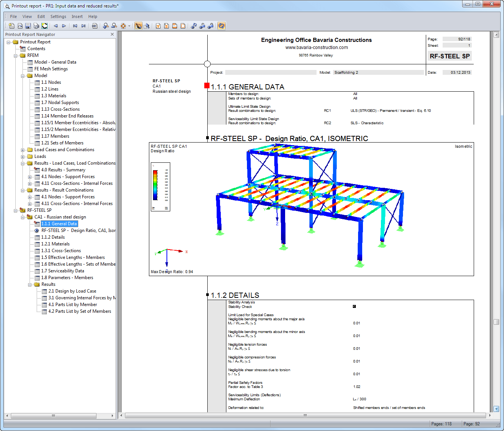
Task: Select 1.1 Nodes in the tree
Action: 51,82
